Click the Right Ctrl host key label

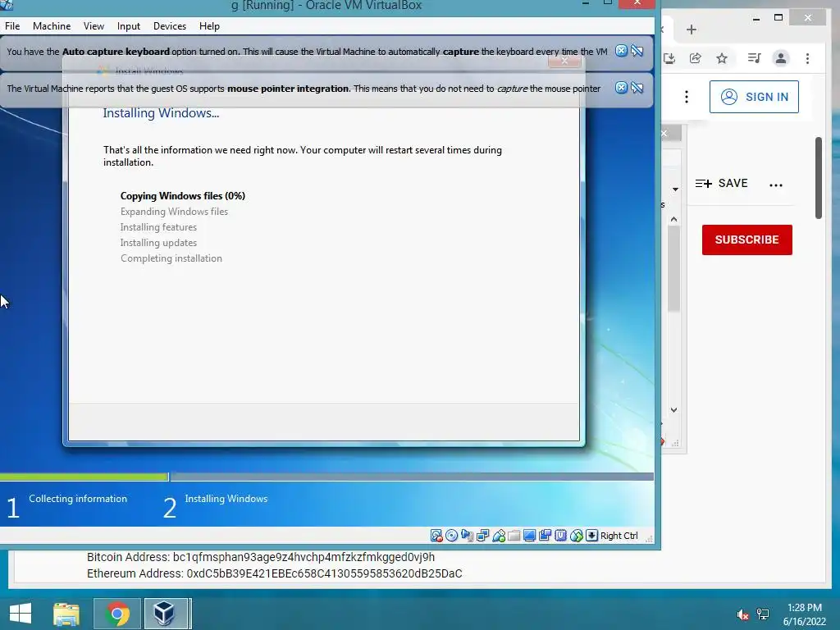pos(619,535)
